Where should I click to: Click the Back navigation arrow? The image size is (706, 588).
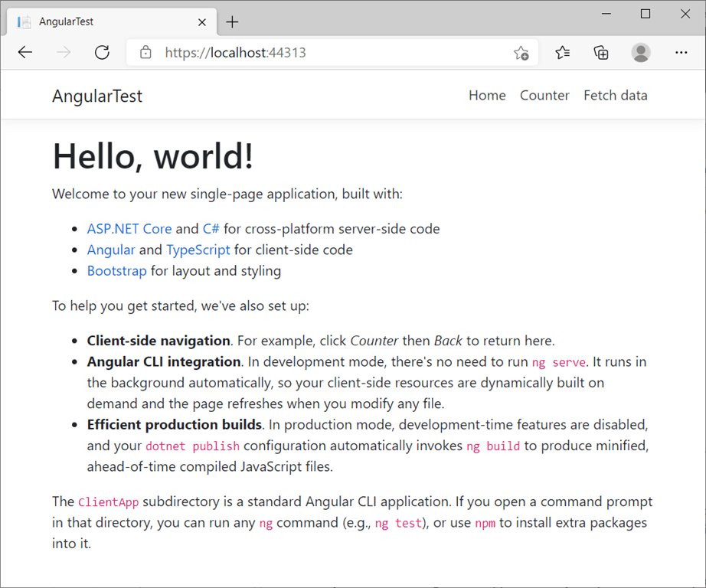[25, 52]
